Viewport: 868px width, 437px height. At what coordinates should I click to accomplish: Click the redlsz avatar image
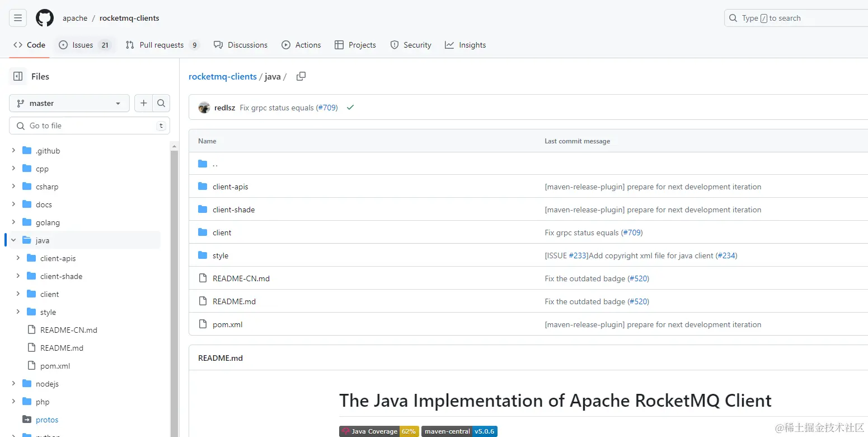(204, 108)
